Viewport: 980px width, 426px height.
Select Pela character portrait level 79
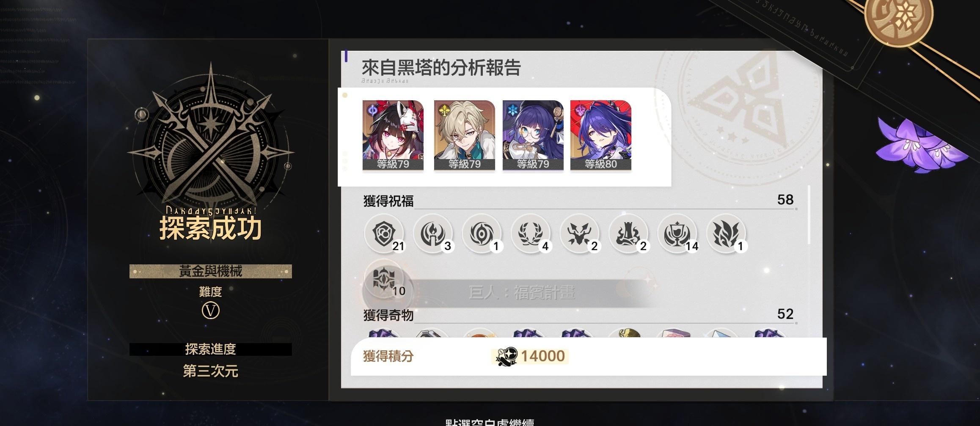pos(533,135)
